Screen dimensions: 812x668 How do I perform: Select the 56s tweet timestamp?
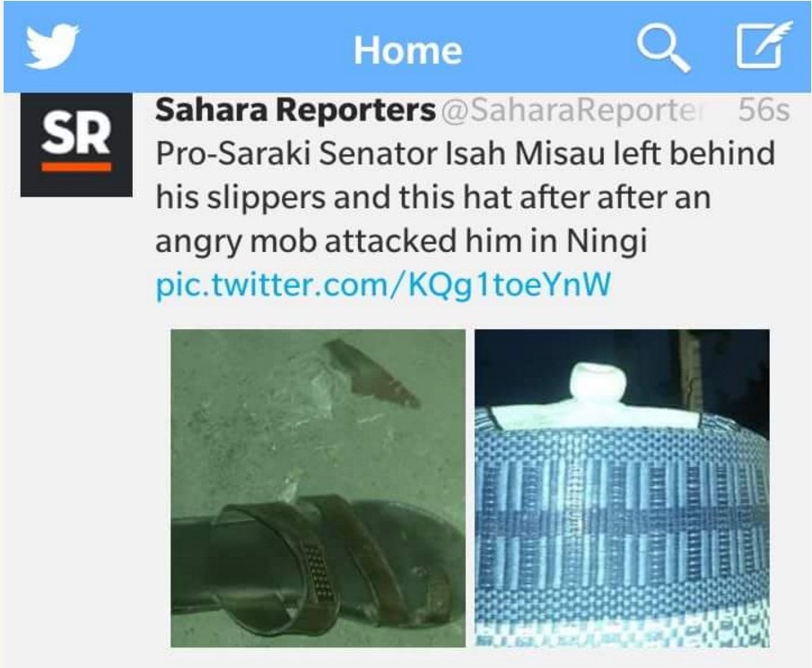pyautogui.click(x=764, y=109)
